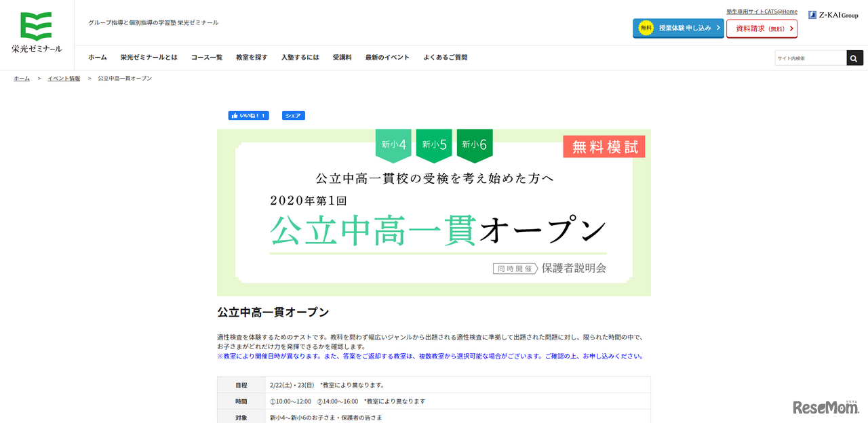
Task: Click the 授業体験申し込み blue button
Action: (x=684, y=28)
